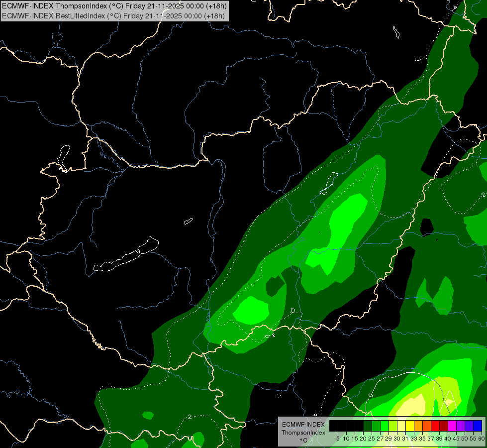Screen dimensions: 487x448
Task: Click legend scale value 40
Action: pos(448,439)
